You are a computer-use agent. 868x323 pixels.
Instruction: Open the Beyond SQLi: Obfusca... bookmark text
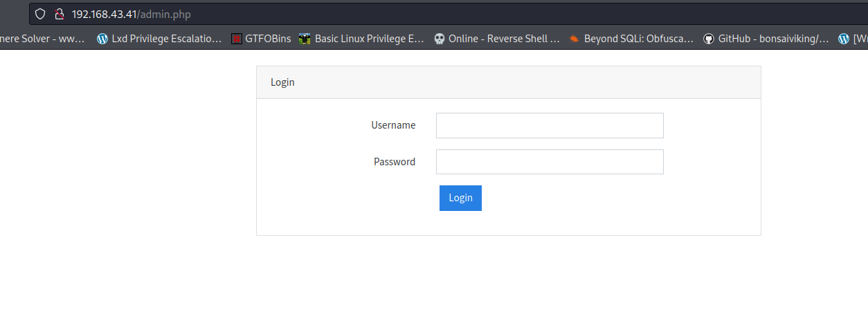tap(638, 39)
